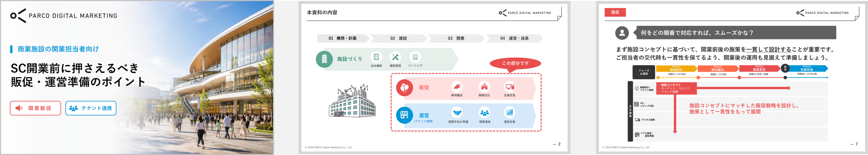The width and height of the screenshot is (868, 155).
Task: Select the Phase2 期待醸成 orange arrow
Action: 718,69
